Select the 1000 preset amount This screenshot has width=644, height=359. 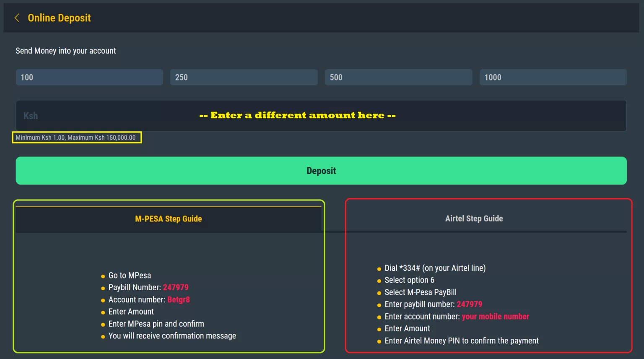click(x=553, y=77)
